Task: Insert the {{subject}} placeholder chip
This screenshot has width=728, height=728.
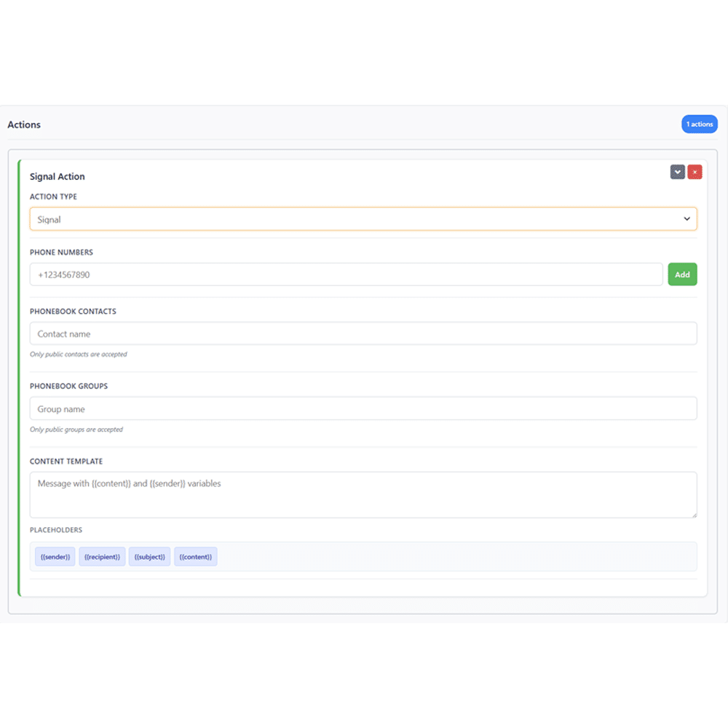Action: (149, 557)
